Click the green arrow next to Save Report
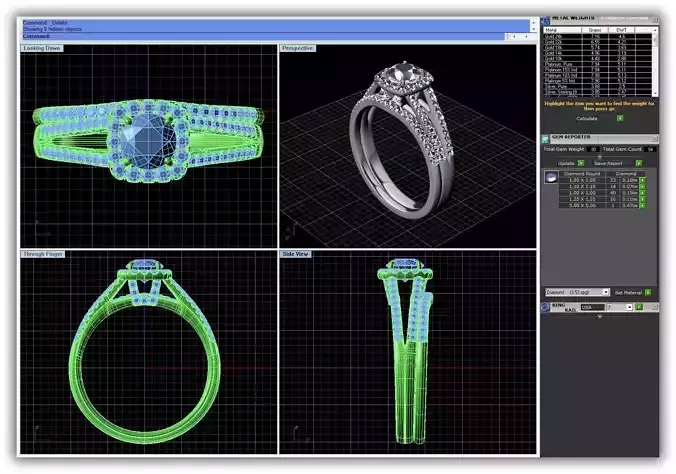This screenshot has height=474, width=676. (638, 163)
